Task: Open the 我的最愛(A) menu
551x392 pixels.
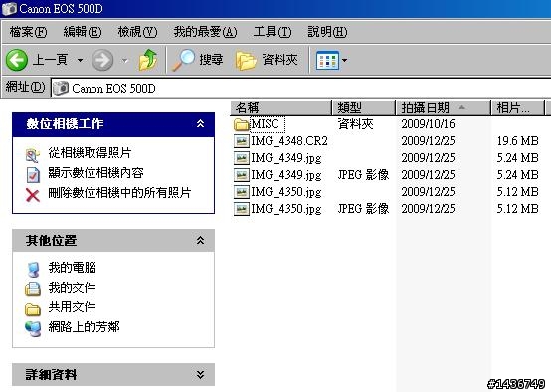Action: 205,32
